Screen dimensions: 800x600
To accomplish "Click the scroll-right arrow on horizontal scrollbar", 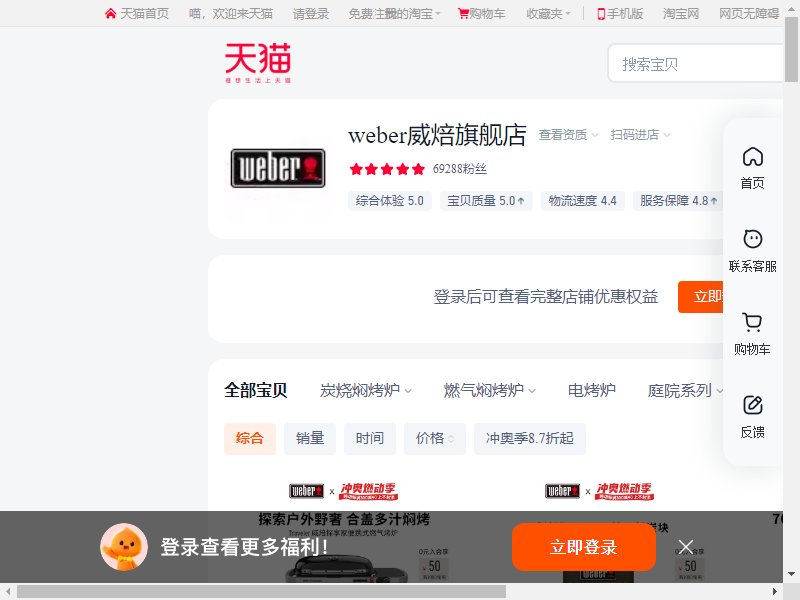I will (776, 591).
